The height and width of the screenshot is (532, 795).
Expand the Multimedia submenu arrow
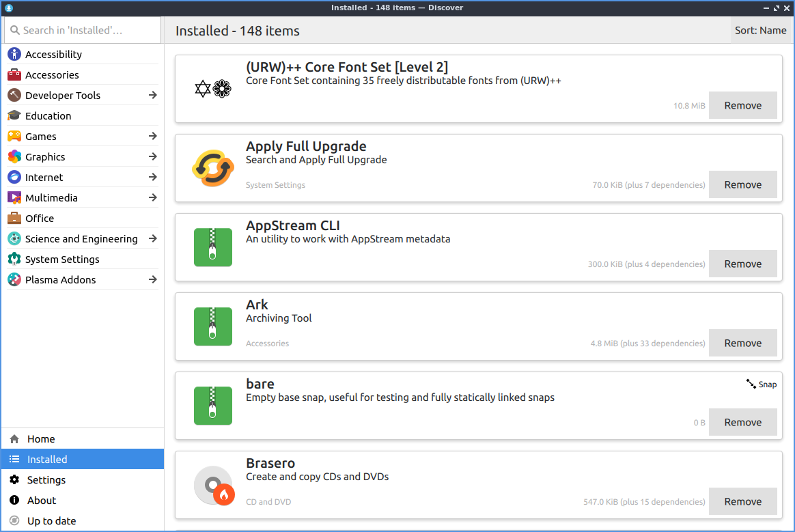pyautogui.click(x=152, y=197)
